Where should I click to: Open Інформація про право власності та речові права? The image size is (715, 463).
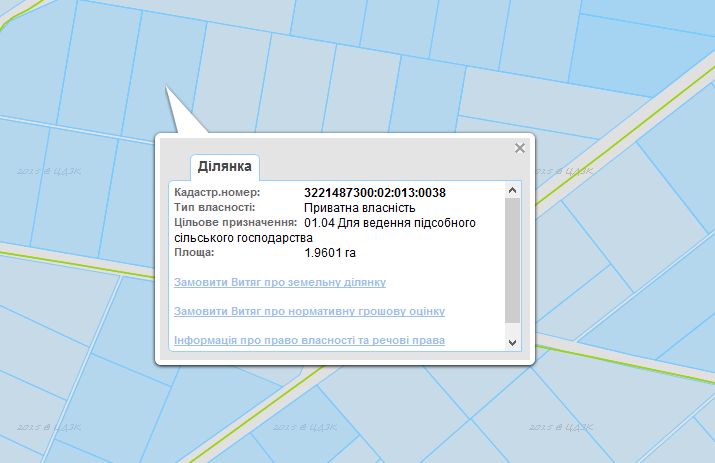tap(309, 341)
